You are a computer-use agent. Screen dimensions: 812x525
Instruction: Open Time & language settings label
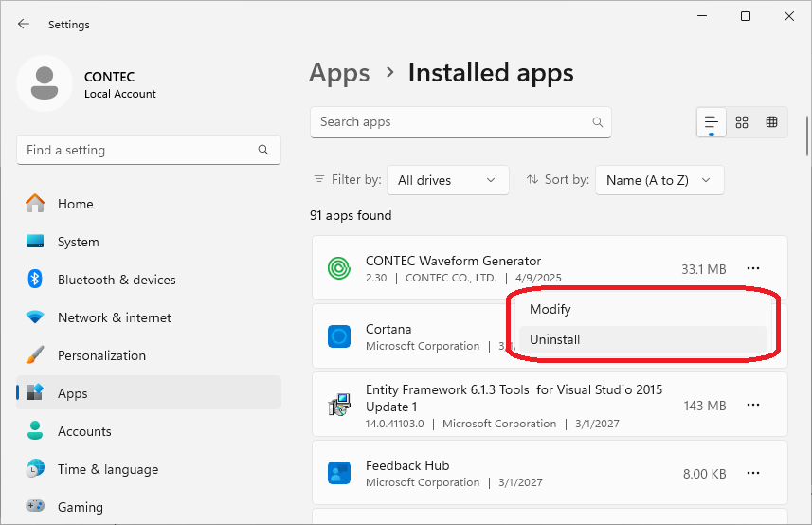(x=108, y=470)
